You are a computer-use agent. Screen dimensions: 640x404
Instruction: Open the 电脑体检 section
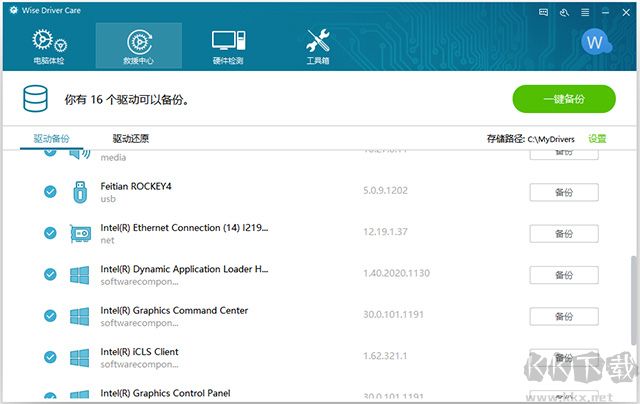(49, 46)
